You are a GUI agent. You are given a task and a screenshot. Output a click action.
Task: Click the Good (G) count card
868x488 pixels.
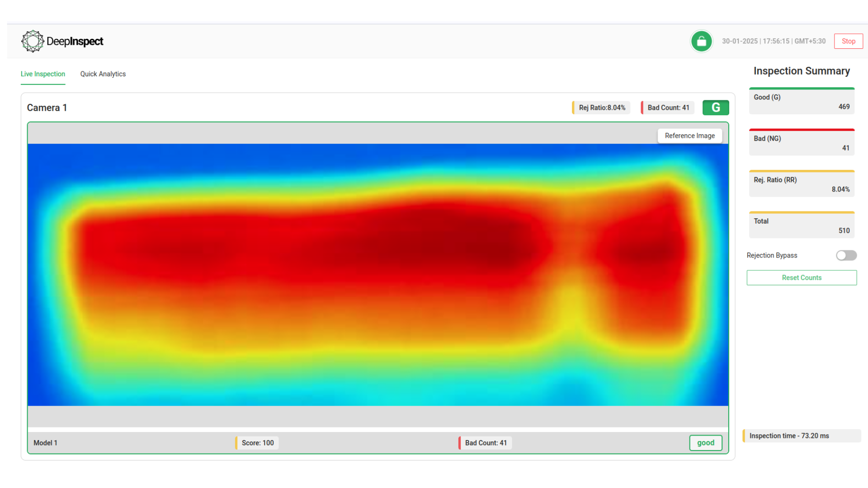pos(801,101)
